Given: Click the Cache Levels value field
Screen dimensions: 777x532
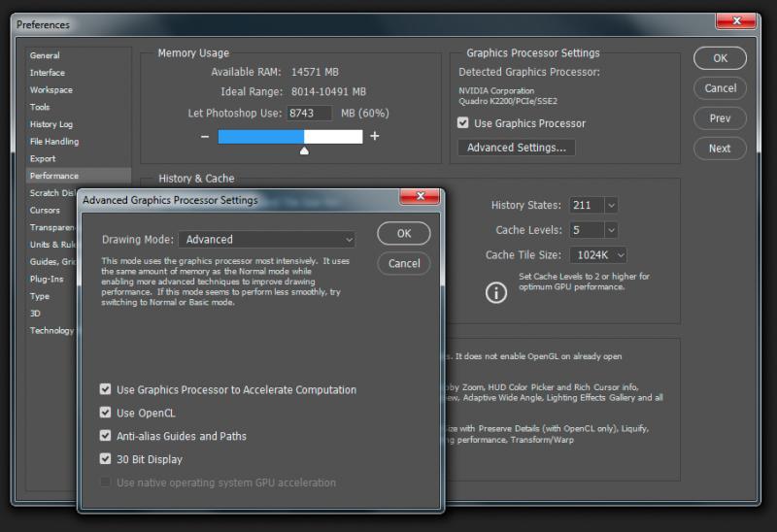Looking at the screenshot, I should [587, 230].
